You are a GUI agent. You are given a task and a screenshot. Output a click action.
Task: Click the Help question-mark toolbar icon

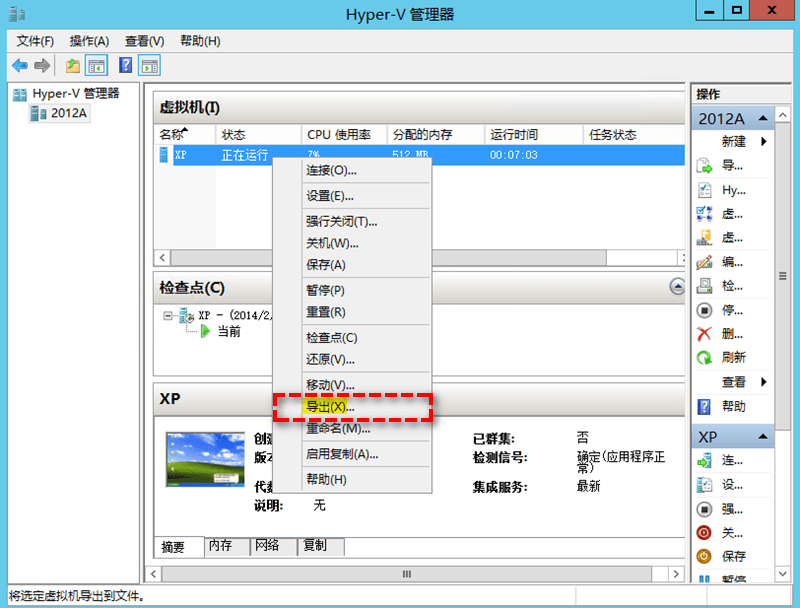(x=126, y=65)
